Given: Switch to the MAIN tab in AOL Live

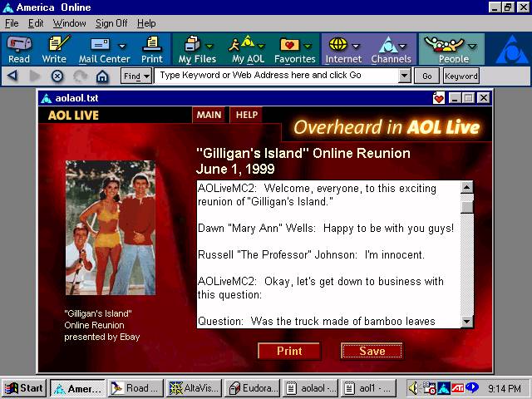Looking at the screenshot, I should 209,115.
